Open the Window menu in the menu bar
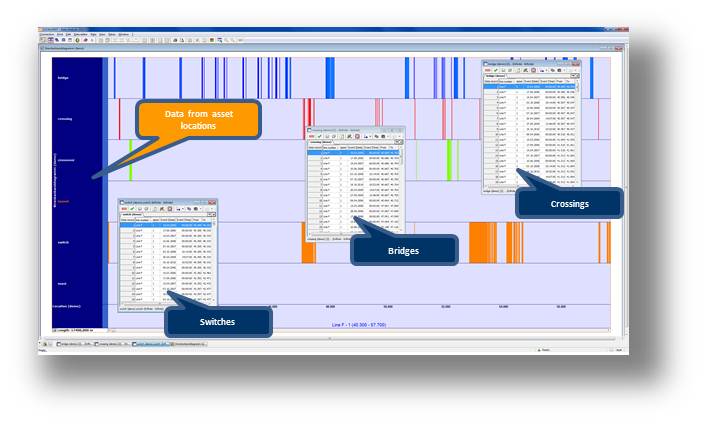 124,34
